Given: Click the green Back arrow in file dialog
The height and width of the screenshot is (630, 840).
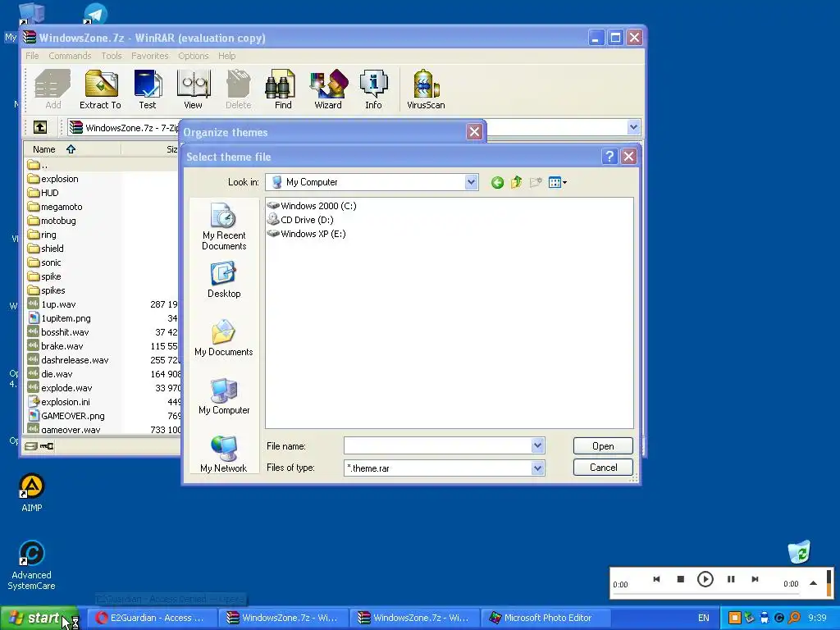Looking at the screenshot, I should (x=497, y=183).
